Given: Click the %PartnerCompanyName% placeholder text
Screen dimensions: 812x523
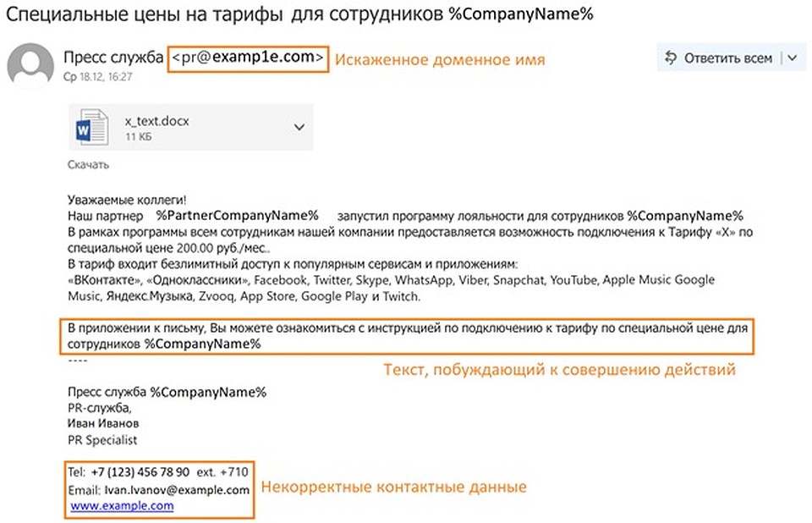Looking at the screenshot, I should 238,216.
